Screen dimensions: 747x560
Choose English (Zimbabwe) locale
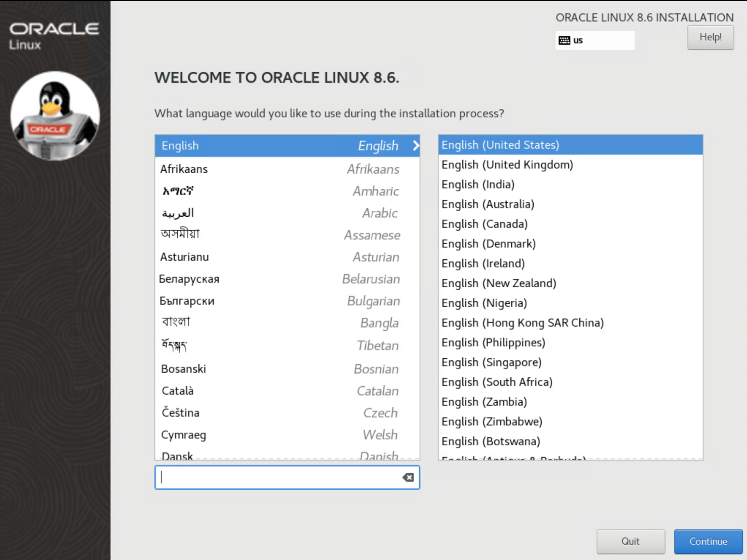pyautogui.click(x=571, y=422)
